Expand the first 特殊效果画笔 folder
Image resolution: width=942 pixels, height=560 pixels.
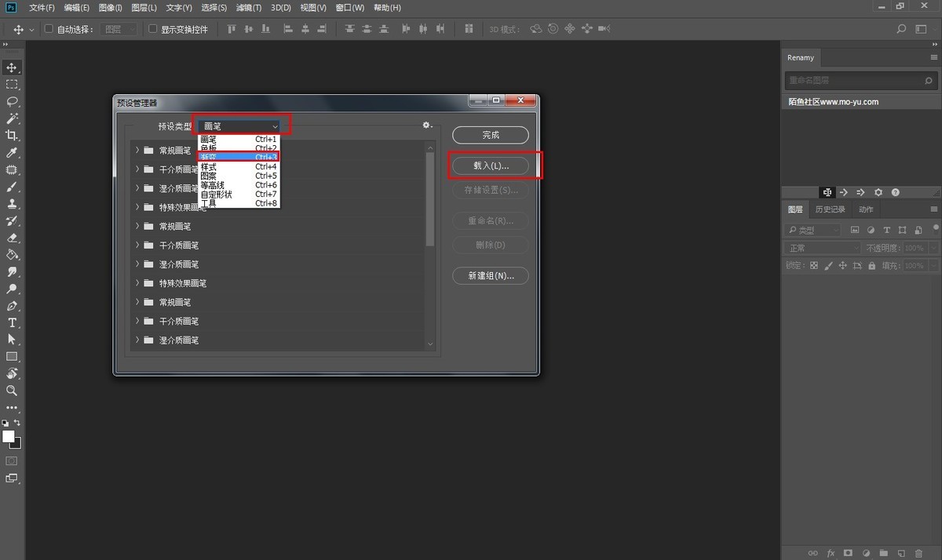coord(137,207)
